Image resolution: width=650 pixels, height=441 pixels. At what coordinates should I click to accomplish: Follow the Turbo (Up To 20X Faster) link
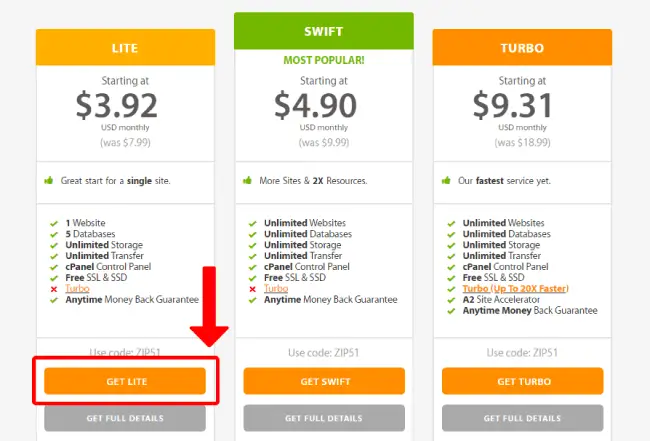tap(515, 288)
